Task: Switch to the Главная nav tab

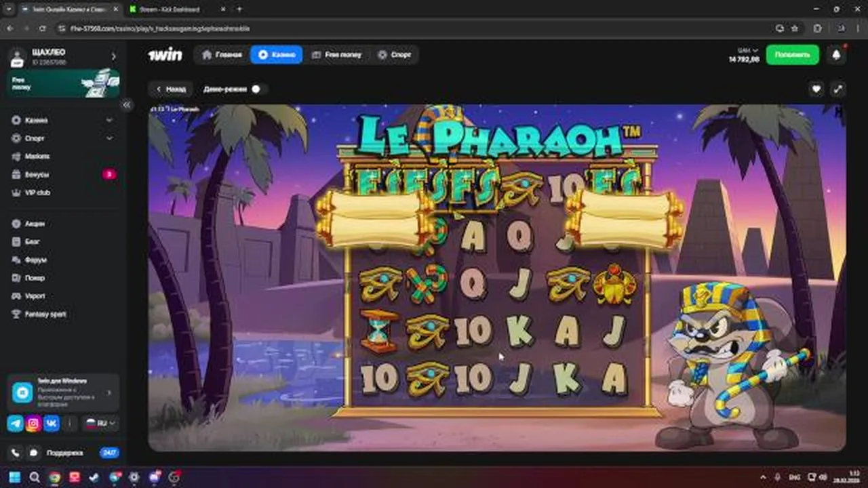Action: click(222, 55)
